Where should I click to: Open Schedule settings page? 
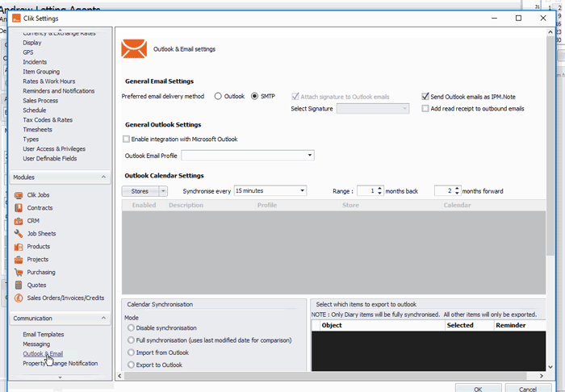pos(34,111)
